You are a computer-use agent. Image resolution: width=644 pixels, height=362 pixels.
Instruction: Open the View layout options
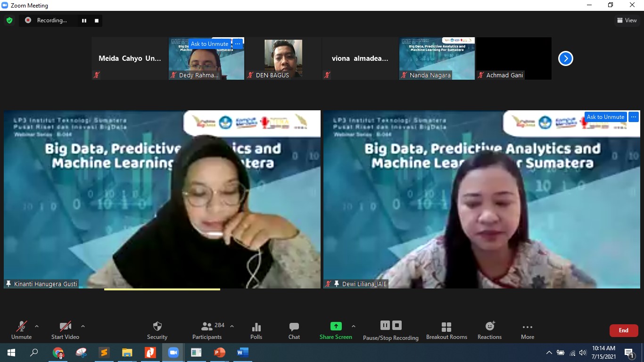point(627,20)
